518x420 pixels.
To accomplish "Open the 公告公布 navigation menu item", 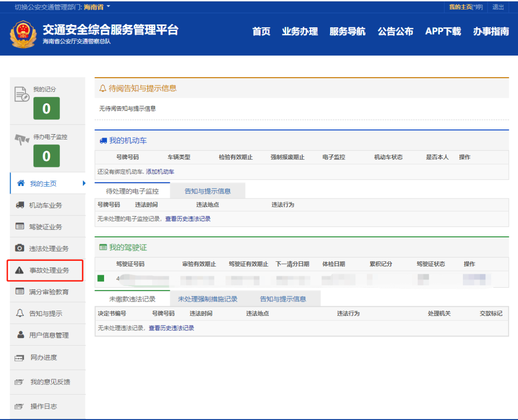I will click(395, 32).
